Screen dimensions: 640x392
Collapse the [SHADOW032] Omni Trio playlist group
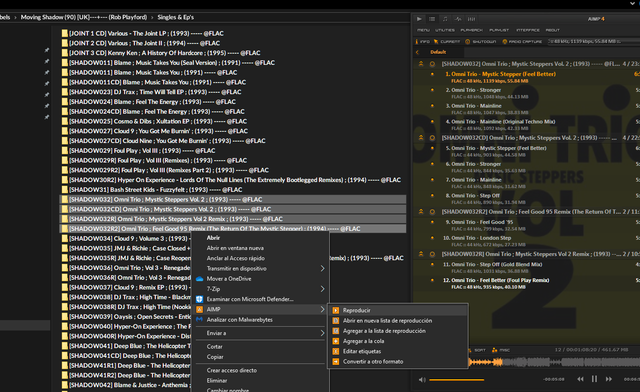click(x=421, y=64)
